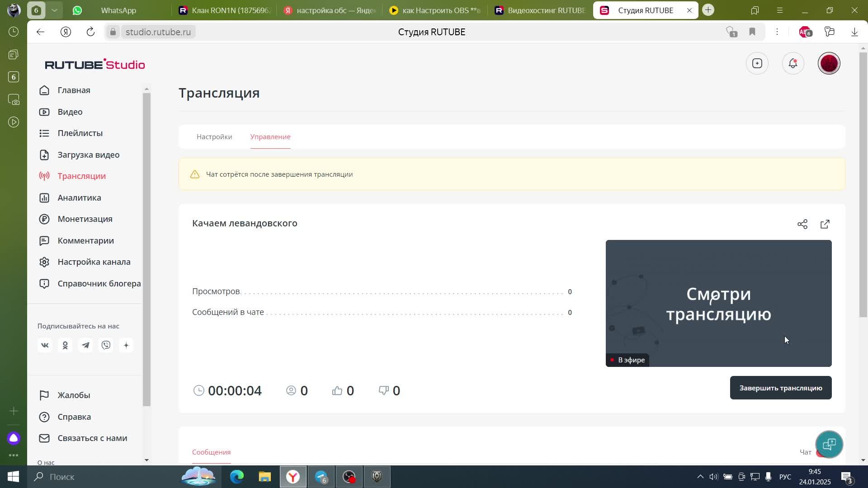The width and height of the screenshot is (868, 488).
Task: Open Alice assistant in browser sidebar
Action: (x=14, y=438)
